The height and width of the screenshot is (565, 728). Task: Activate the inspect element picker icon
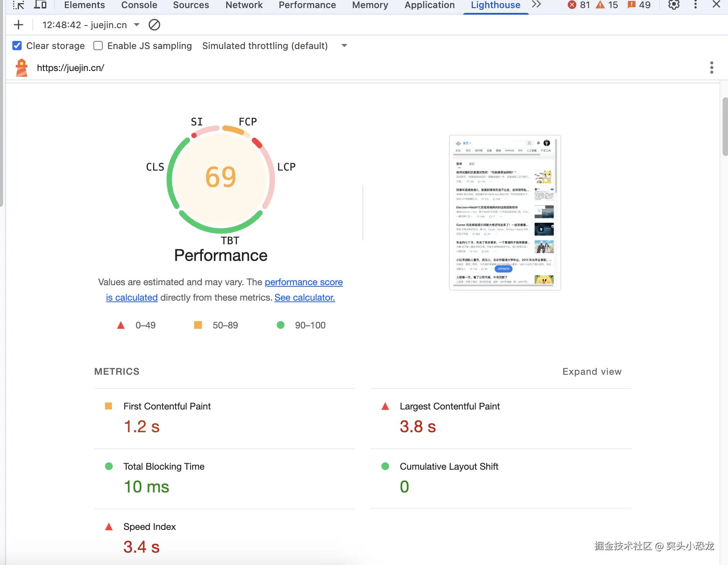(18, 5)
